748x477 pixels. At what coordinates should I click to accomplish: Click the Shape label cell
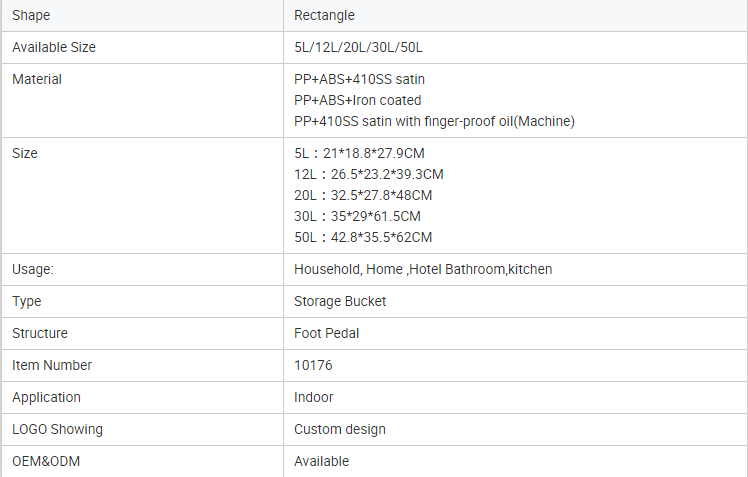pyautogui.click(x=31, y=15)
